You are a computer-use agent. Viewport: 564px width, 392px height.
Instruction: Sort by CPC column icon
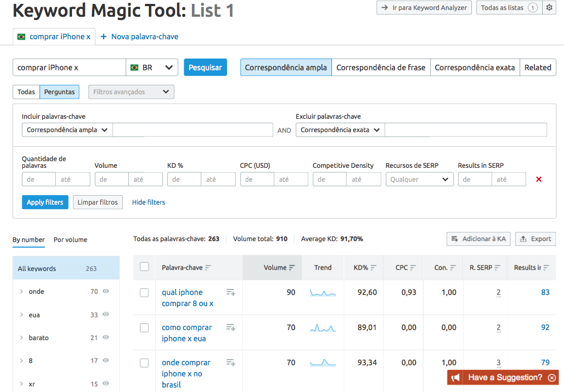[x=413, y=268]
